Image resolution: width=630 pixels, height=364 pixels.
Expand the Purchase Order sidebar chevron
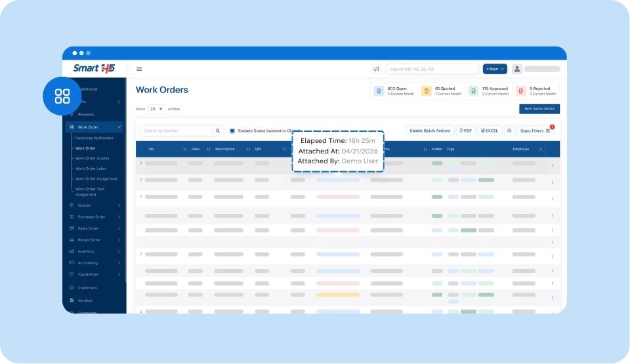119,217
